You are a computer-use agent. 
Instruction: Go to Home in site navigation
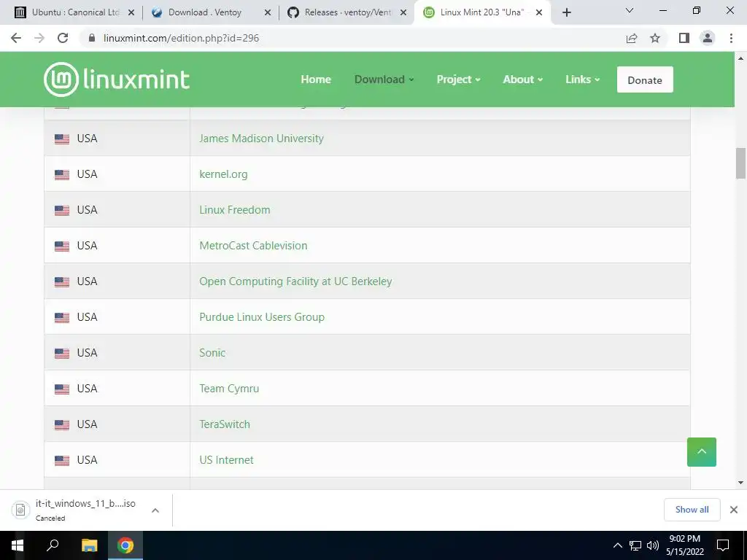[x=316, y=79]
